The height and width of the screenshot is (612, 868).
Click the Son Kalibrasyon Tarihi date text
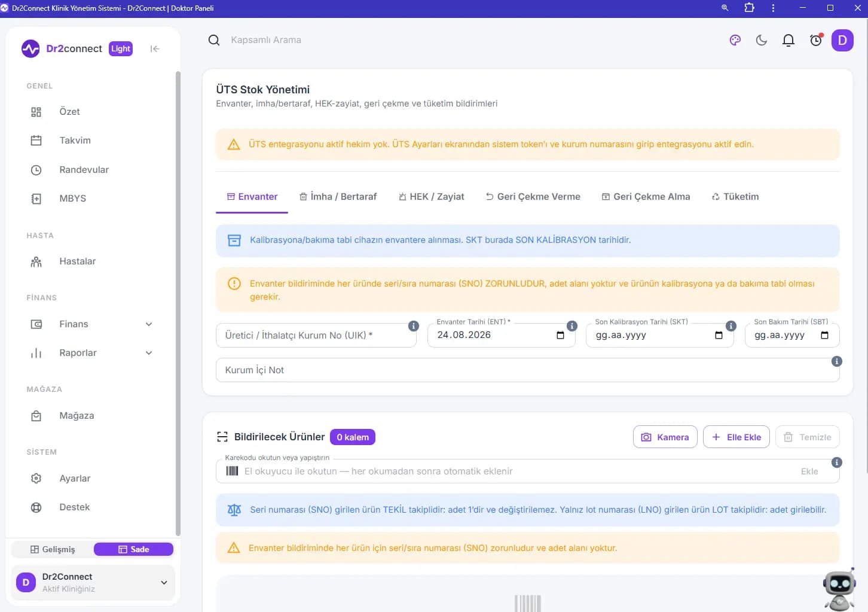click(621, 335)
